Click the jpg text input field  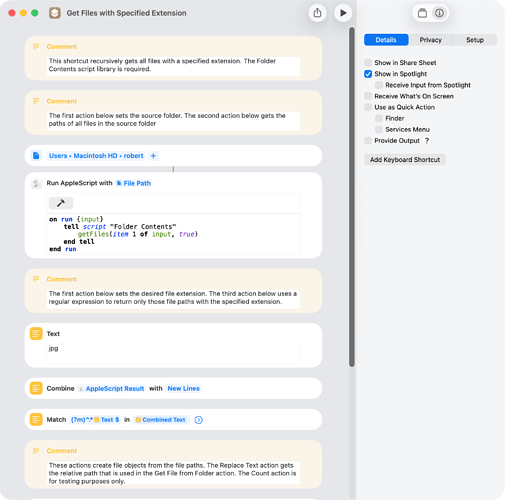[x=173, y=354]
